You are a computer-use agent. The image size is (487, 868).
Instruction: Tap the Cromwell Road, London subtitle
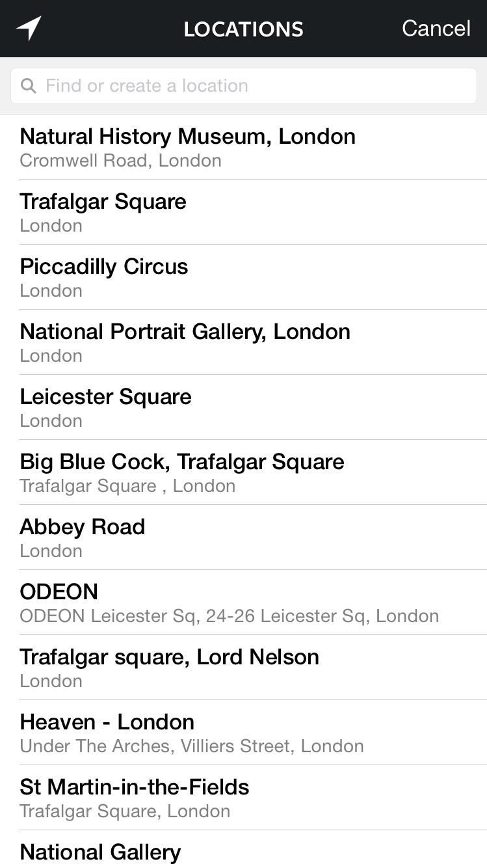point(120,161)
